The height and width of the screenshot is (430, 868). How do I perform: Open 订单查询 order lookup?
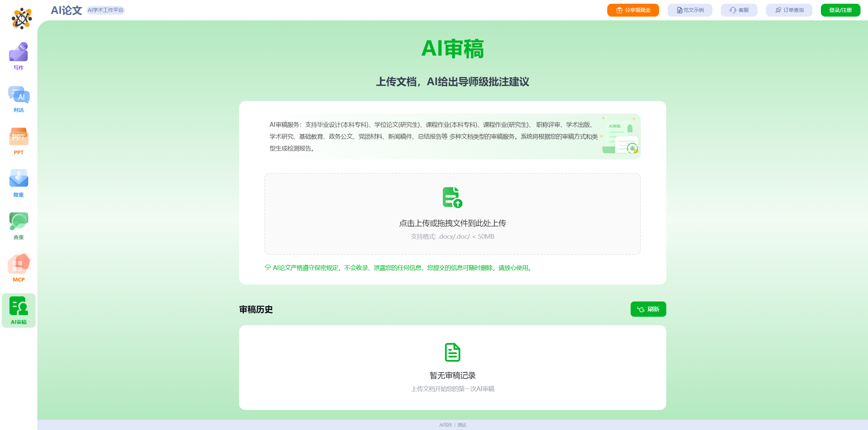pyautogui.click(x=789, y=10)
